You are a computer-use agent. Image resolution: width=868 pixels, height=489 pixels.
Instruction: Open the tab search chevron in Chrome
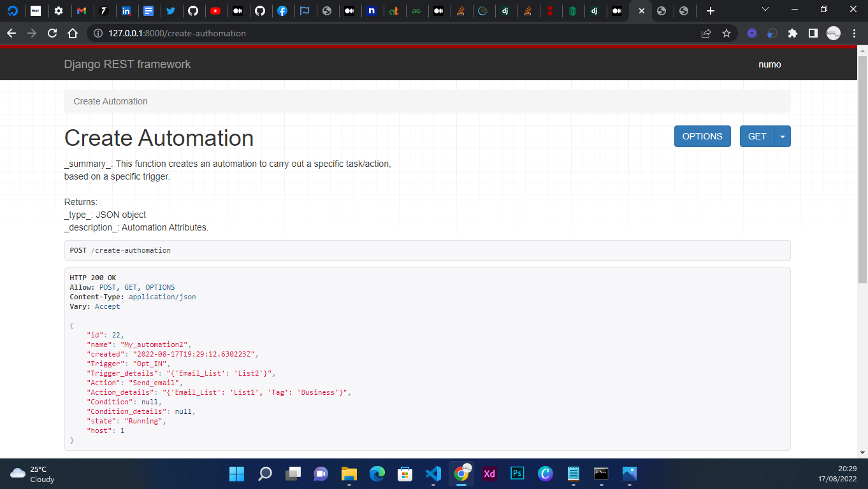[763, 10]
